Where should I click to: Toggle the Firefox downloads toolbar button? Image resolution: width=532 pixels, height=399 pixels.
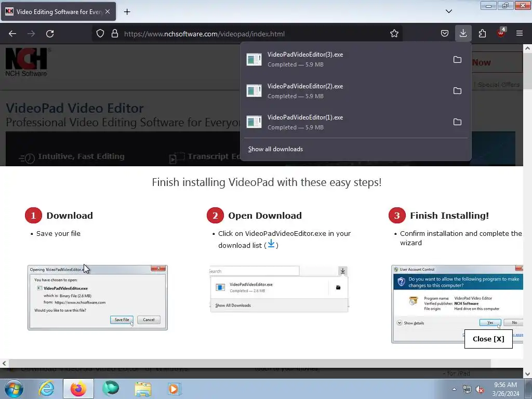(463, 33)
